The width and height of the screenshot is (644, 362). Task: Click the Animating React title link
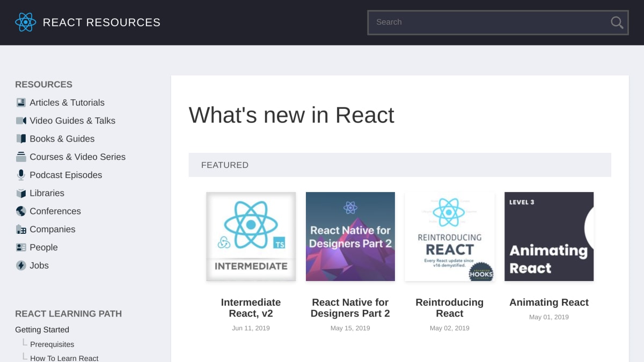[x=549, y=302]
